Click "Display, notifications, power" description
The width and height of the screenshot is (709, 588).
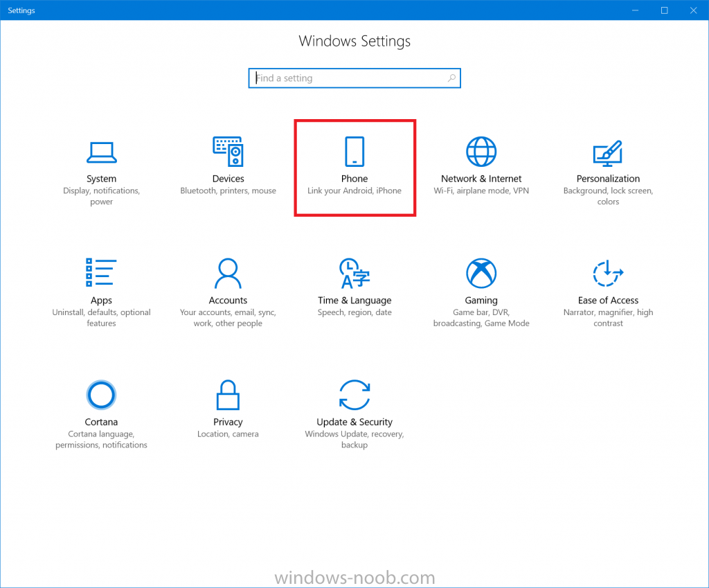pyautogui.click(x=101, y=196)
